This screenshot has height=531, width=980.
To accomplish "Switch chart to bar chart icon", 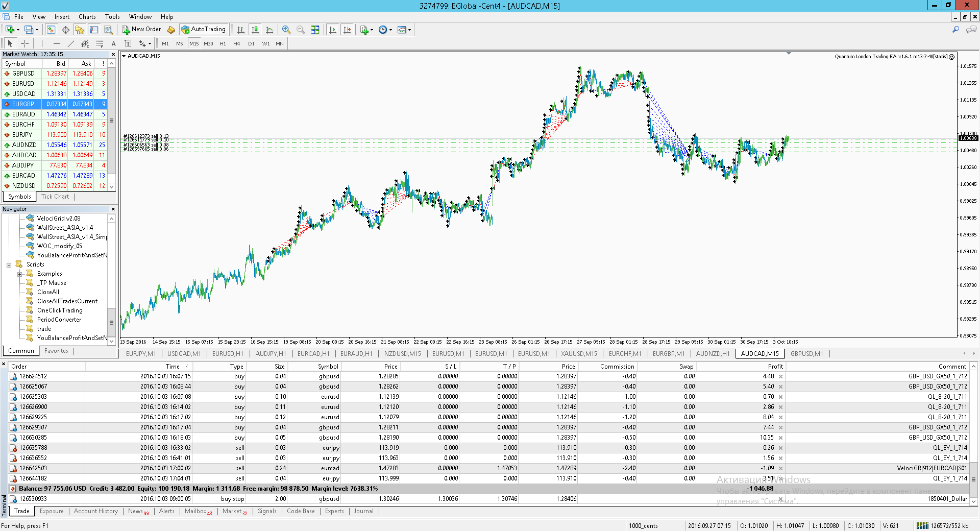I will coord(241,30).
